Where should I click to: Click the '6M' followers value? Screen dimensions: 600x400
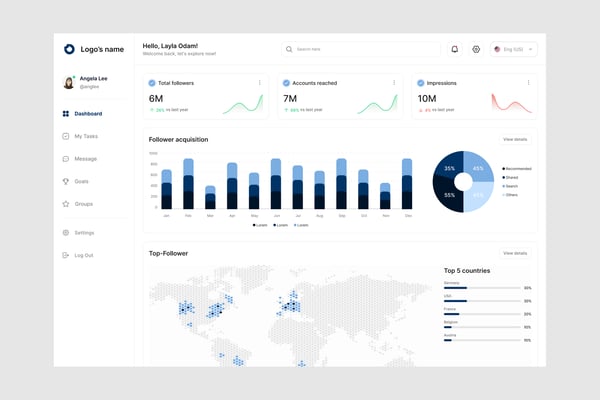(x=156, y=98)
